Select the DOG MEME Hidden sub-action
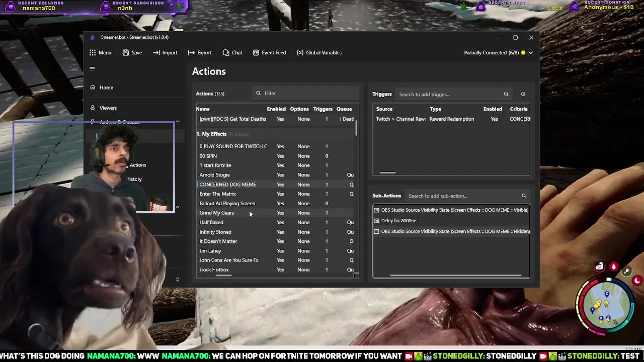Screen dimensions: 644x362 click(x=451, y=231)
